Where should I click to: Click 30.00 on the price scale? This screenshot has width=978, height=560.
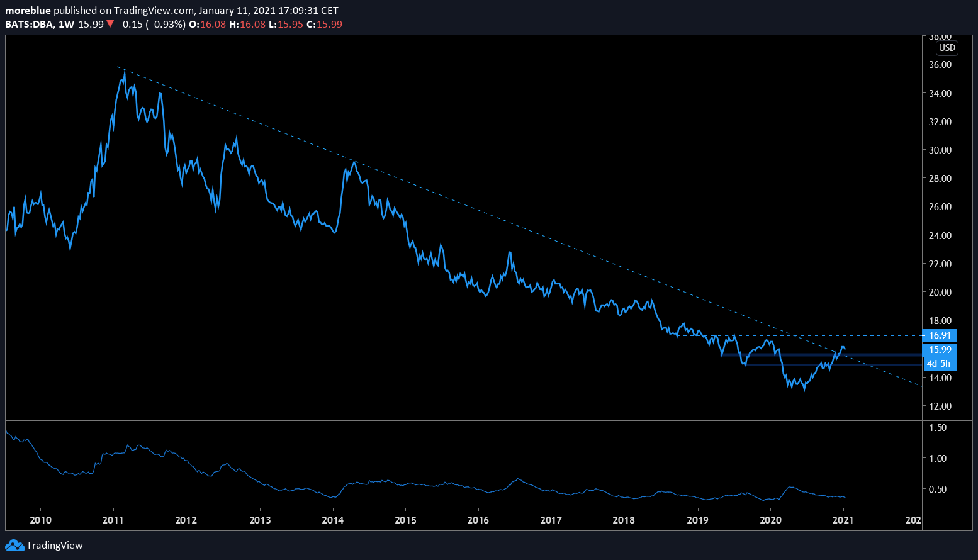(x=940, y=150)
